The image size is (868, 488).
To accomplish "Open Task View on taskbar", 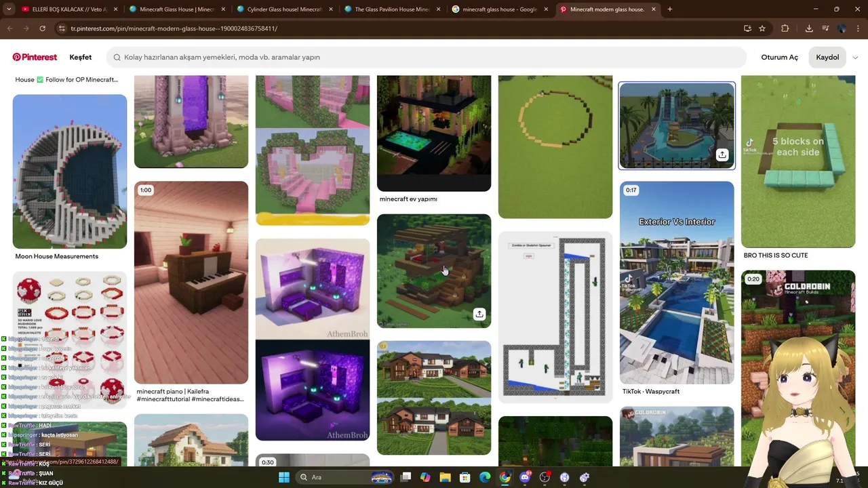I will [x=406, y=477].
